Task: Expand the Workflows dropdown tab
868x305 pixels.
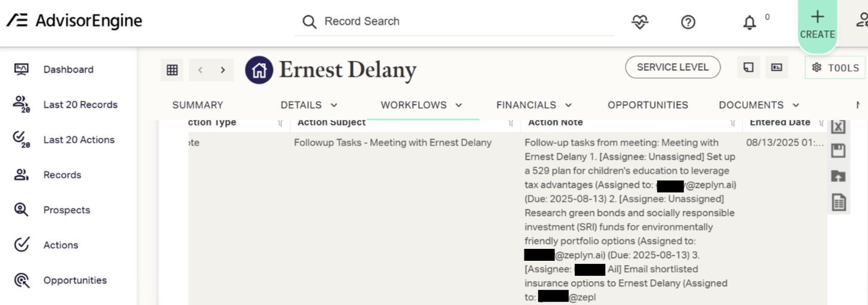Action: click(x=421, y=105)
